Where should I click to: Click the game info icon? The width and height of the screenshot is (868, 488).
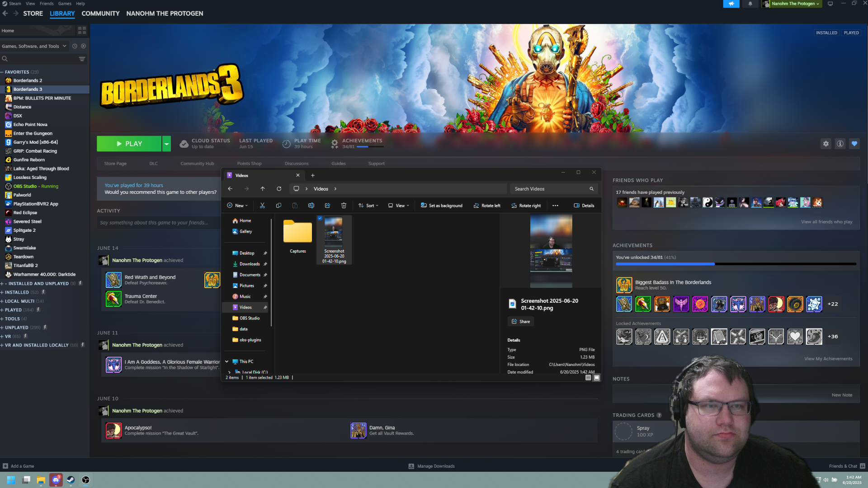[x=840, y=144]
